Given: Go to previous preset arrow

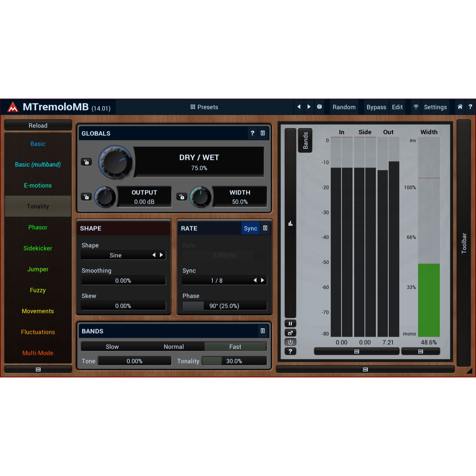Looking at the screenshot, I should (299, 107).
